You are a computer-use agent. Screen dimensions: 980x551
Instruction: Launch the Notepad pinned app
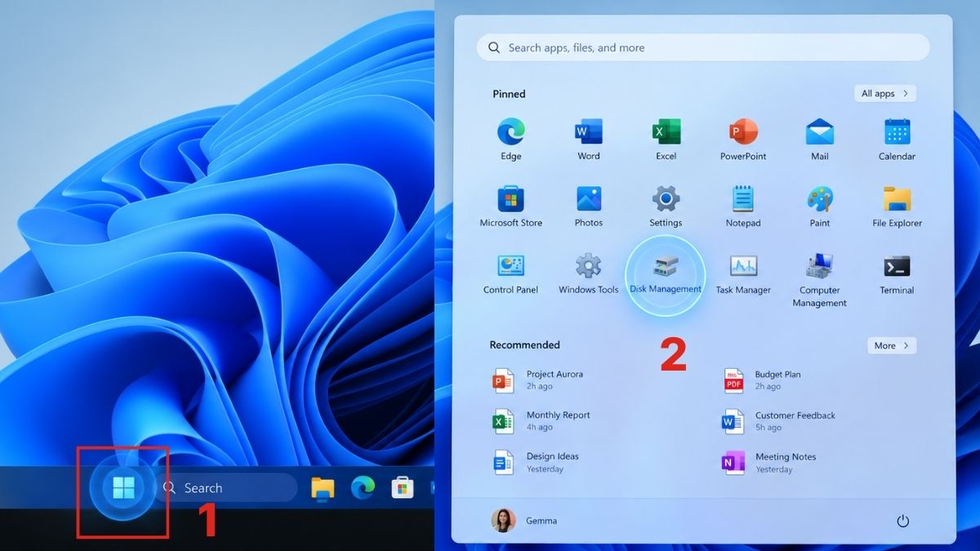pos(743,206)
